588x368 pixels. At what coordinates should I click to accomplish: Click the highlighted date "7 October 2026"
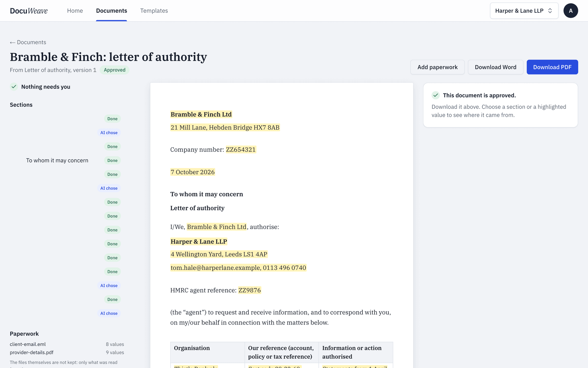click(193, 172)
